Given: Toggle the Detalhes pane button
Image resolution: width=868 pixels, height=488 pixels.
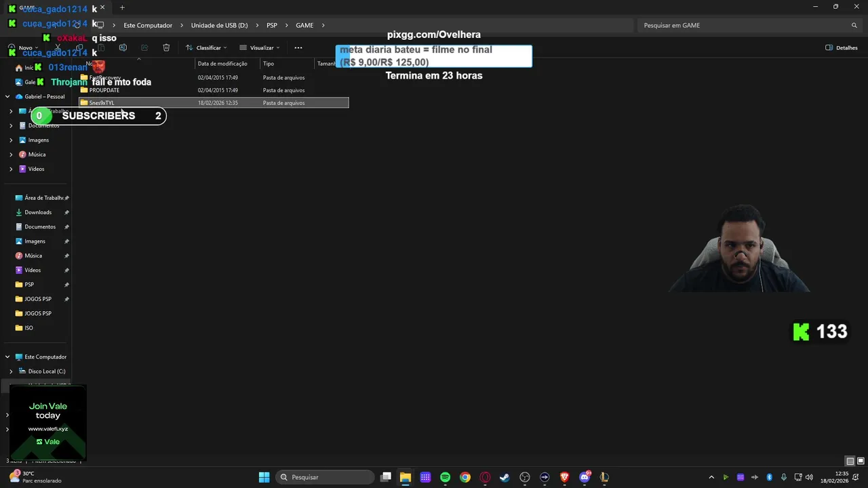Looking at the screenshot, I should coord(842,47).
